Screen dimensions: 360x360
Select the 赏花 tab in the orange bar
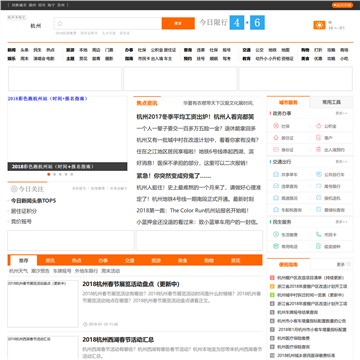236,261
